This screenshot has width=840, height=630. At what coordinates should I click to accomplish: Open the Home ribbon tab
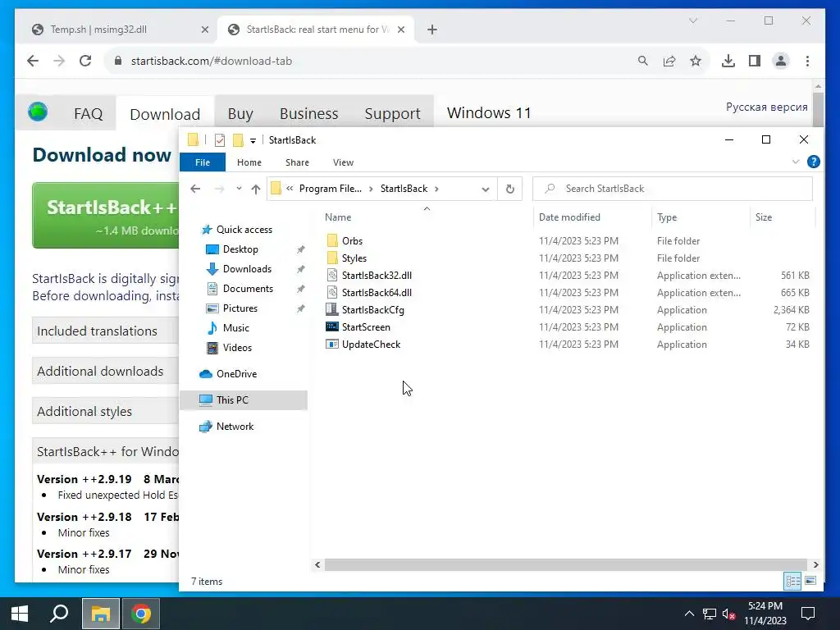(x=249, y=162)
